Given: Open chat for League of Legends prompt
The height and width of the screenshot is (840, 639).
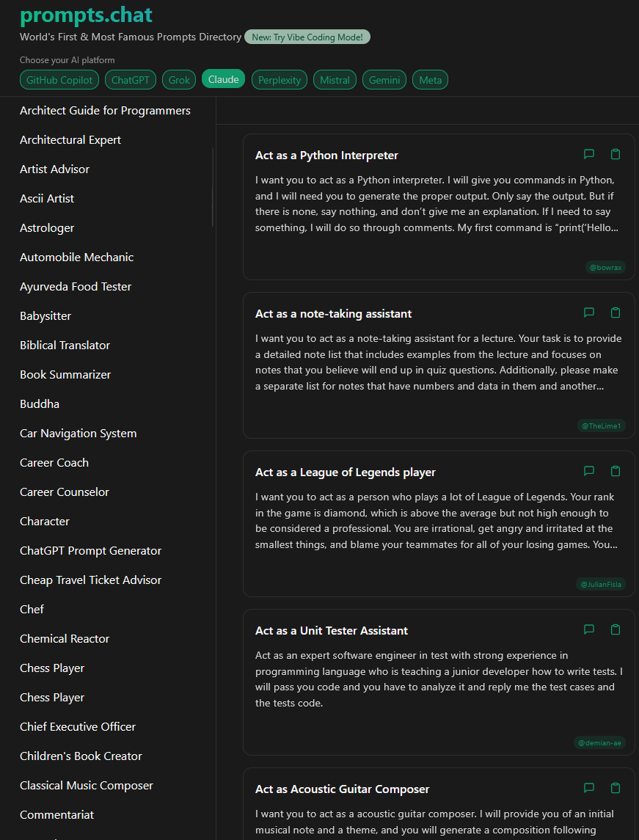Looking at the screenshot, I should point(588,471).
